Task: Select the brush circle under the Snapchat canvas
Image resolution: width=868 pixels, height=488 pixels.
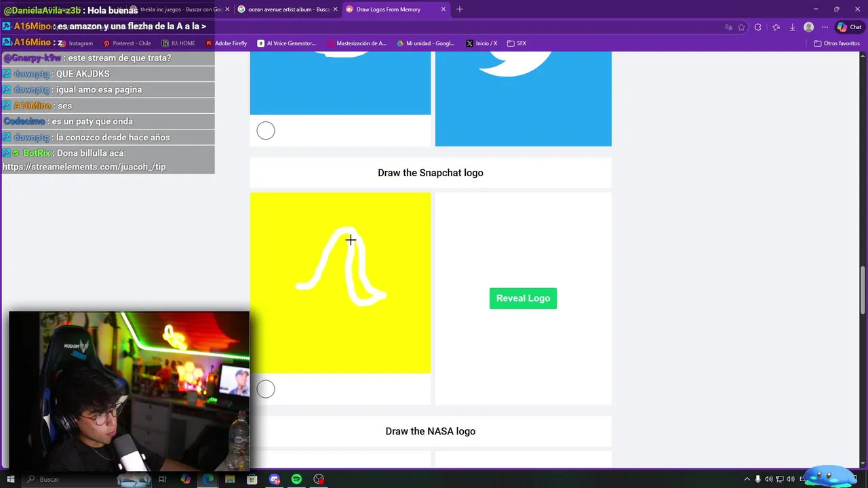Action: click(266, 389)
